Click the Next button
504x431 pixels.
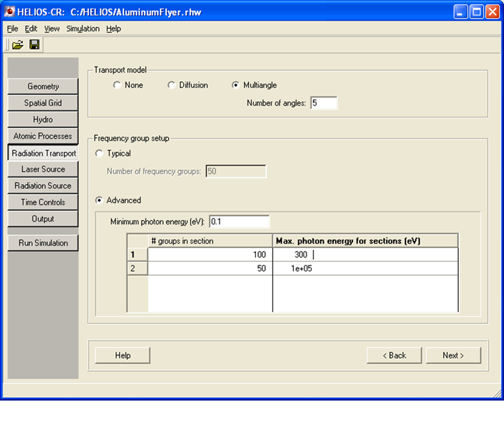click(x=453, y=356)
